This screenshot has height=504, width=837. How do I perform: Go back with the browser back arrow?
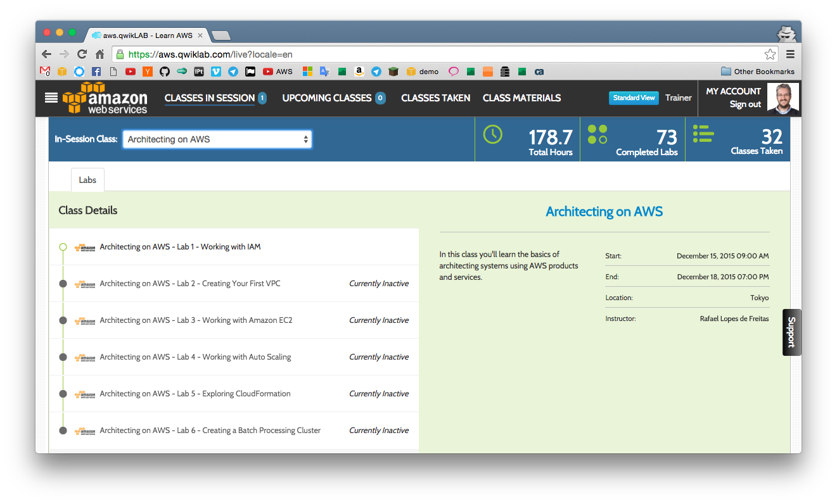click(x=46, y=54)
